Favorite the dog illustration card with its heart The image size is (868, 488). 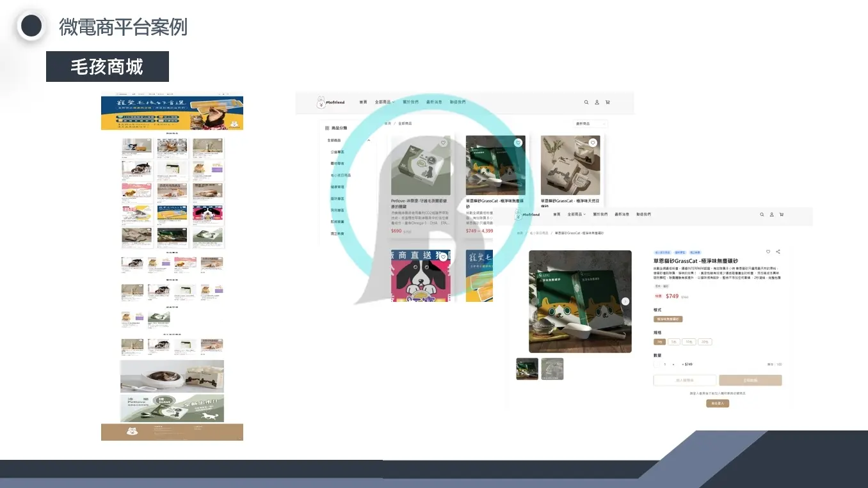click(x=443, y=257)
